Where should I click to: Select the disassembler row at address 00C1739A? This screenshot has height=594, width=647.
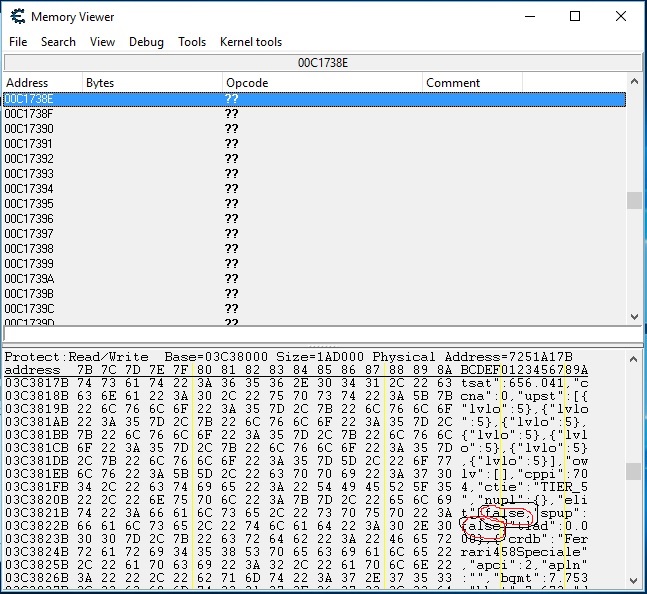tap(29, 279)
